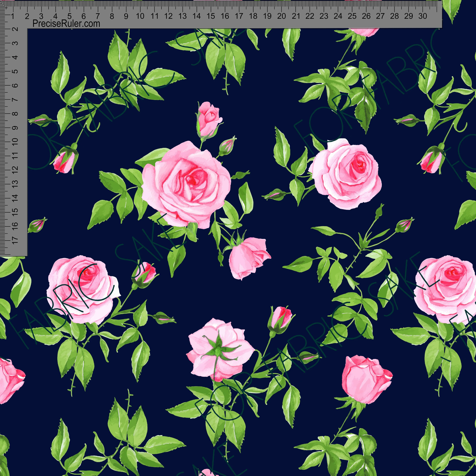Click the number 10 on the horizontal ruler
The height and width of the screenshot is (476, 476).
(140, 16)
